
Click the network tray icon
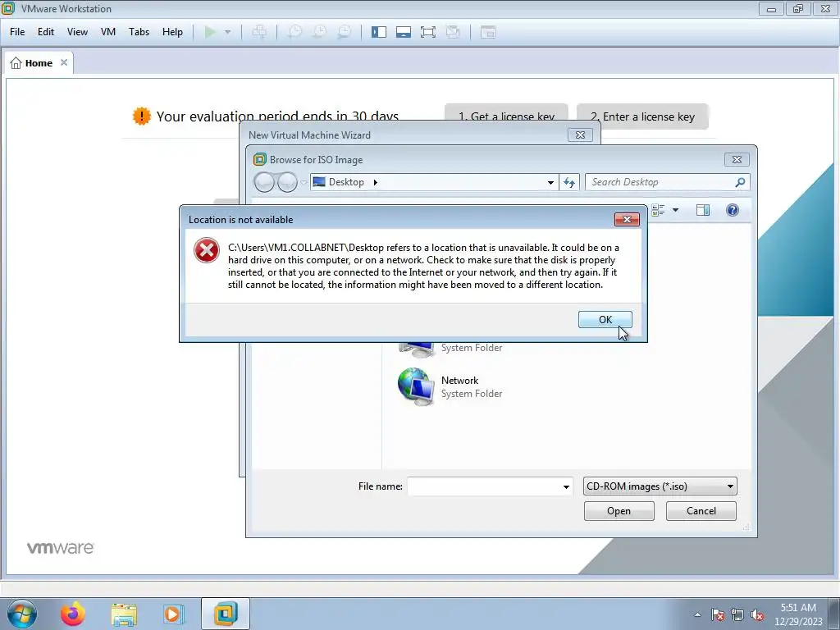pos(737,614)
